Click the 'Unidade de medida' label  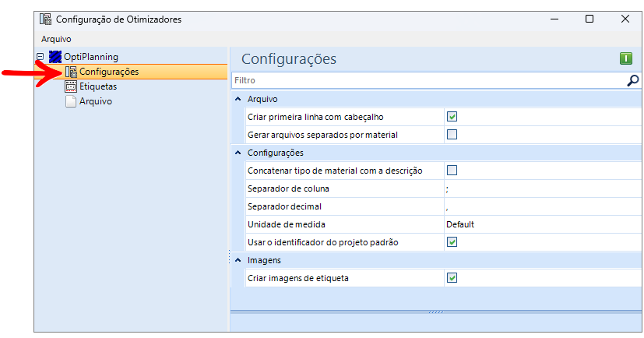[287, 224]
